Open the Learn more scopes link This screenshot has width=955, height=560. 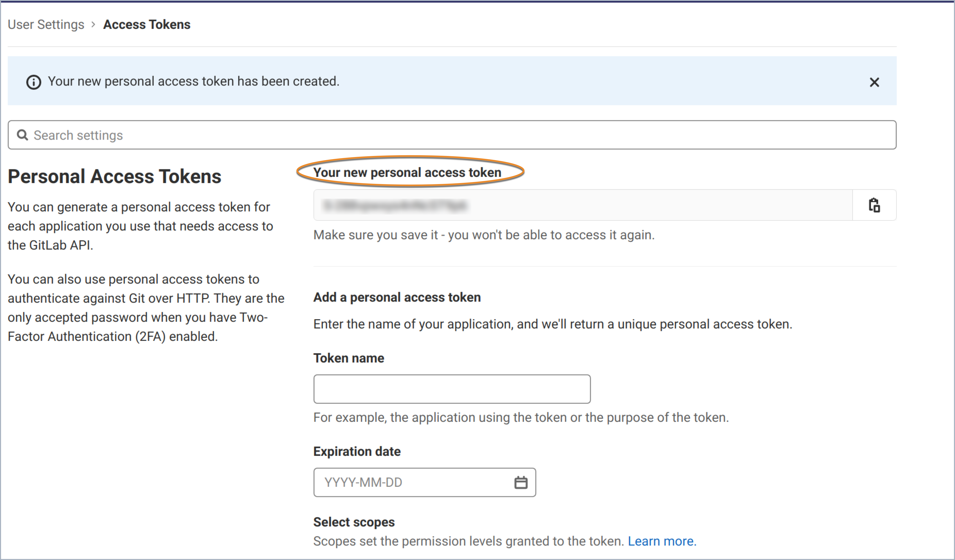tap(662, 541)
